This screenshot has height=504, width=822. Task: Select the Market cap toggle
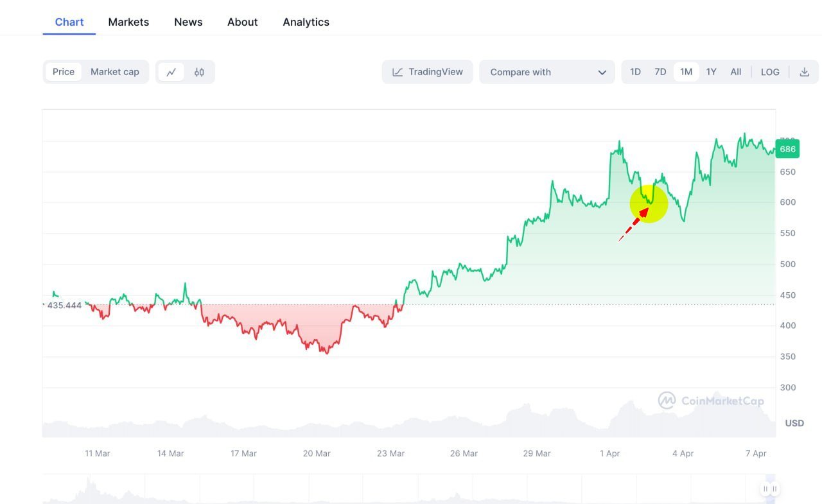(115, 72)
